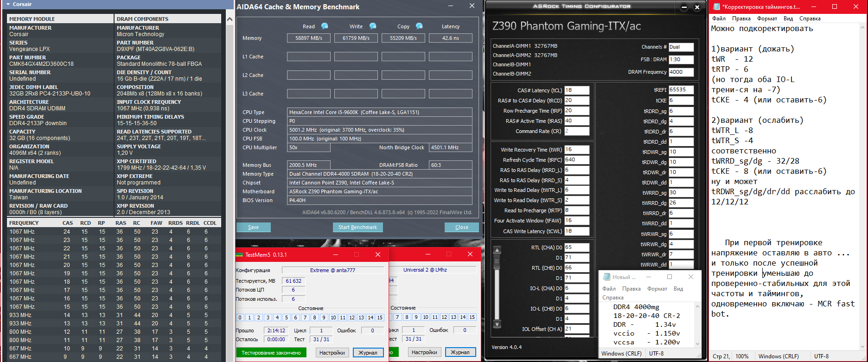
Task: Open Формат menu in the Новый Notepad
Action: tap(657, 289)
